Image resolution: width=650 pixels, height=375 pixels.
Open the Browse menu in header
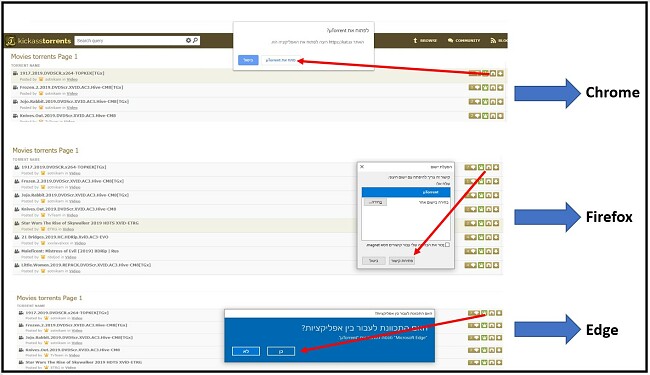tap(425, 41)
